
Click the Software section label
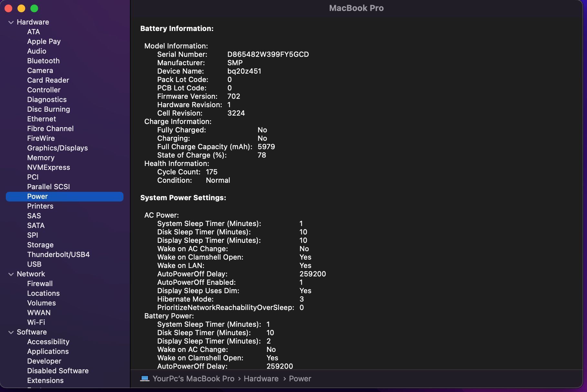(32, 332)
